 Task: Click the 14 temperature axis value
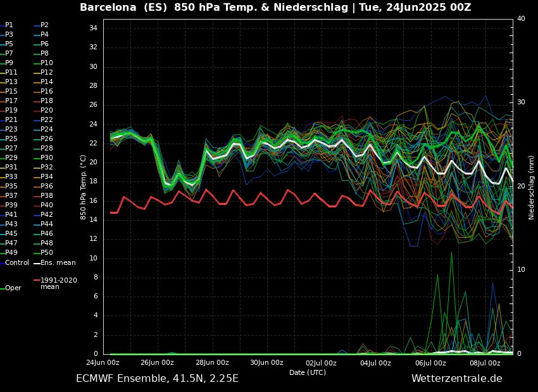93,220
